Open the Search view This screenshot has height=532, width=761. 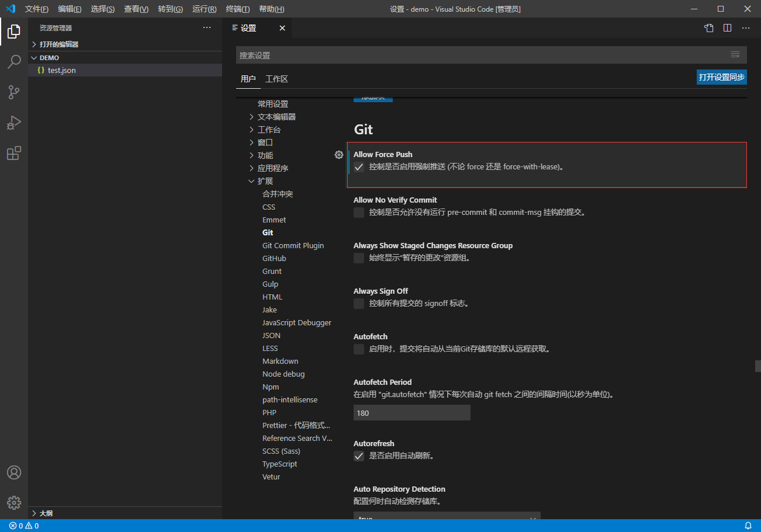[13, 62]
